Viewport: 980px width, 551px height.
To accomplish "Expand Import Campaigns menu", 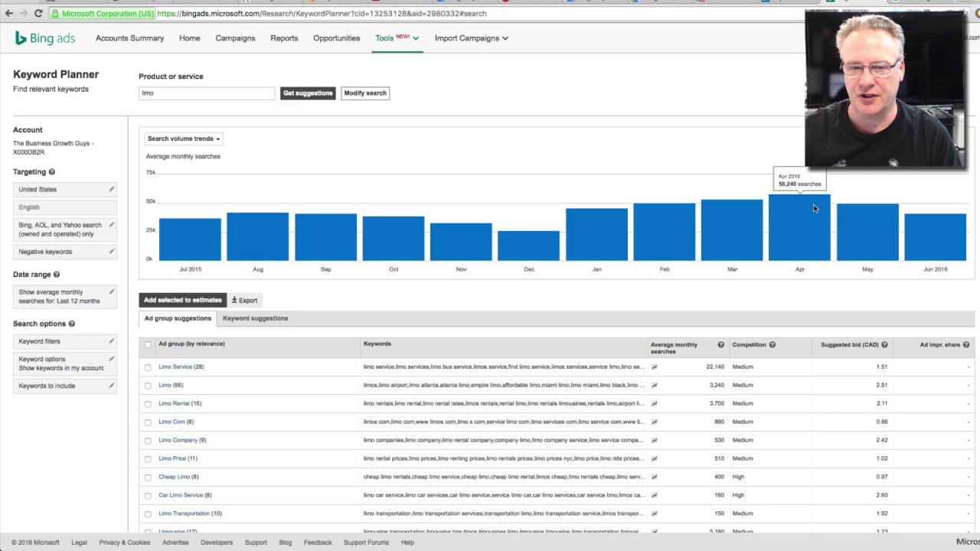I will tap(471, 37).
